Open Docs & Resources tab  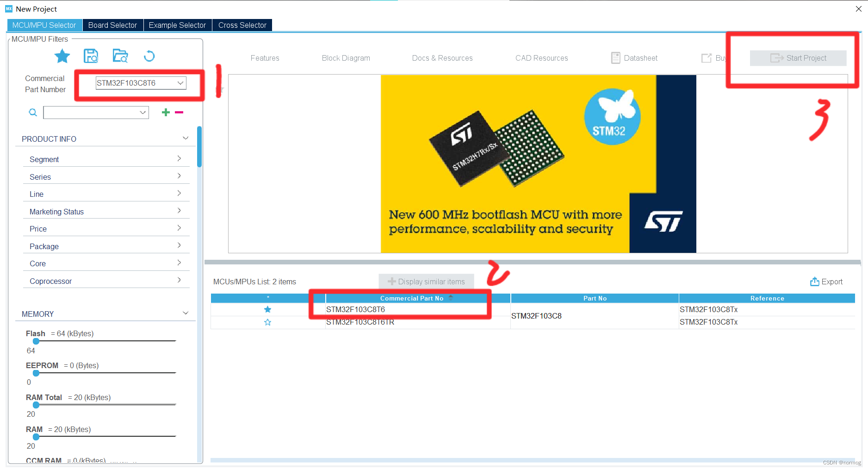pos(442,58)
